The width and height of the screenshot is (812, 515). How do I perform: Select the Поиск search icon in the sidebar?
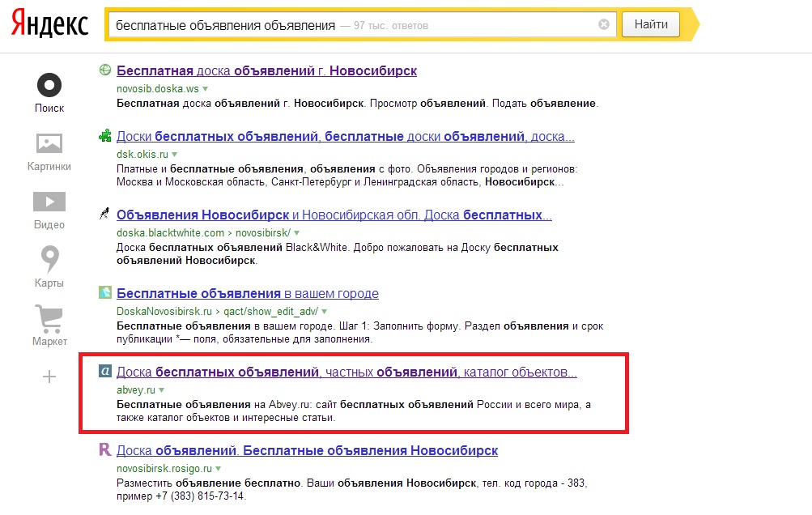click(49, 85)
